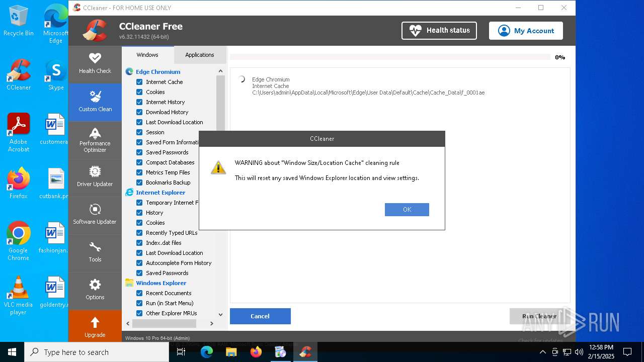Screen dimensions: 644x362
Task: Toggle the Session checkbox
Action: pyautogui.click(x=139, y=132)
